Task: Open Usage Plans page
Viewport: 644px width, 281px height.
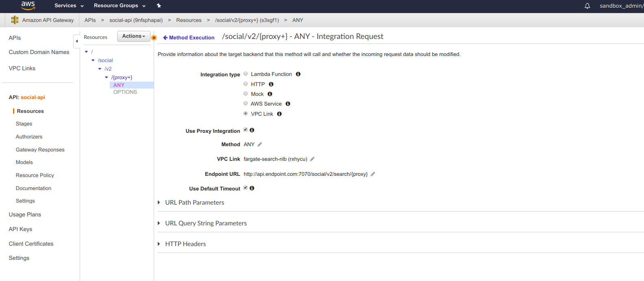Action: 25,215
